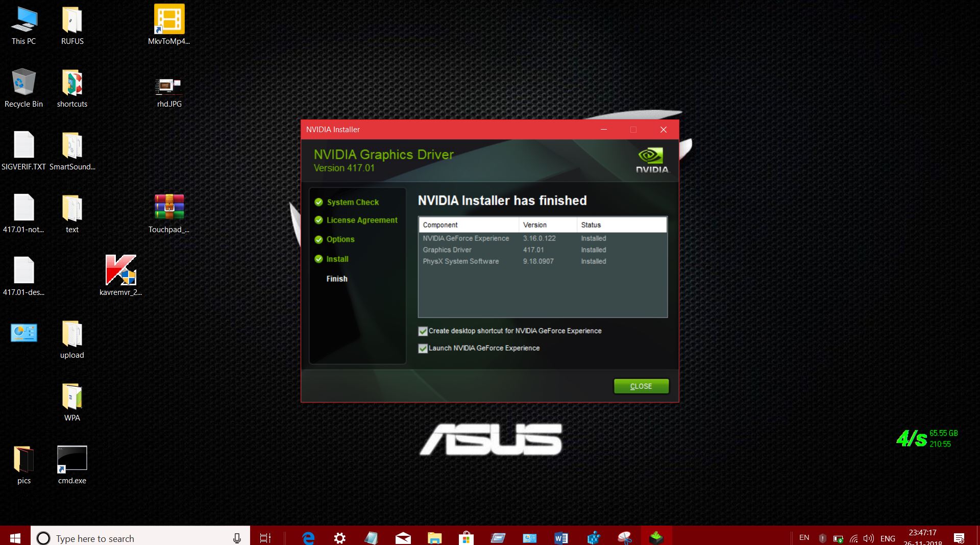Open the SmartSound folder
The image size is (980, 545).
pos(72,151)
